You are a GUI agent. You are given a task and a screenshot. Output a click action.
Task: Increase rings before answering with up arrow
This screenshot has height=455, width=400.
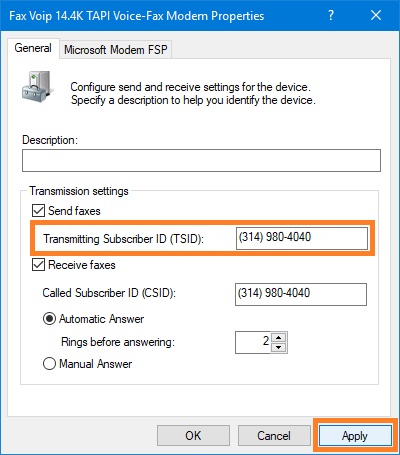pos(279,337)
